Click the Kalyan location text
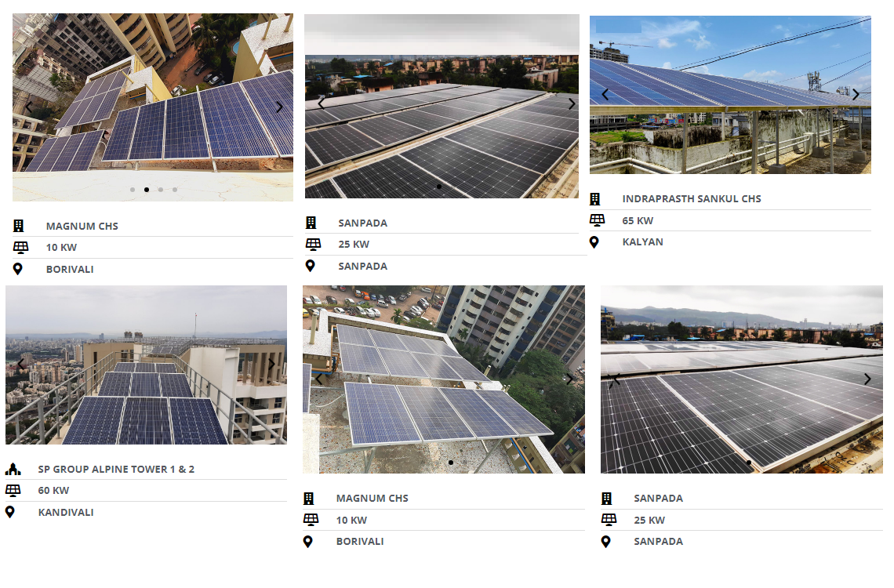Screen dimensions: 894x588 pyautogui.click(x=642, y=242)
